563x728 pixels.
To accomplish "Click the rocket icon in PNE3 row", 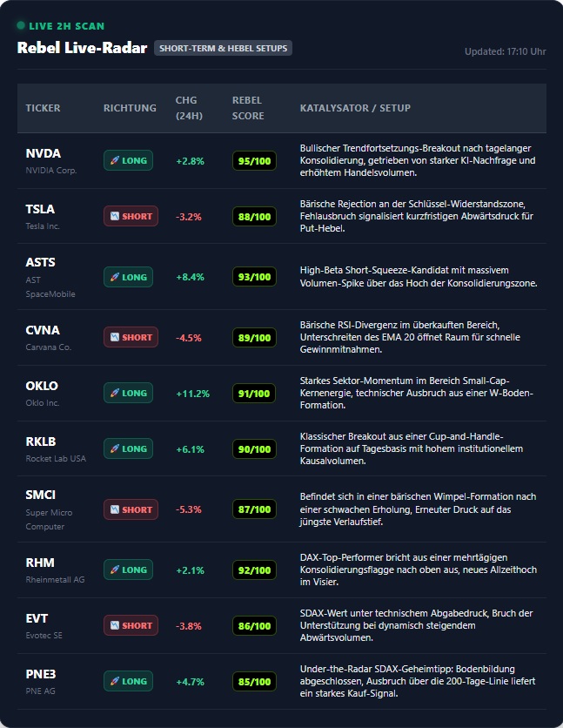I will coord(115,682).
